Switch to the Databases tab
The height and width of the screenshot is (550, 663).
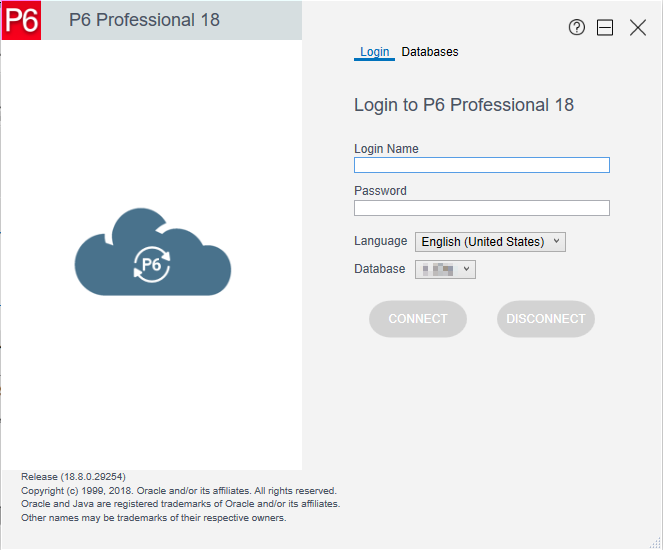pos(430,52)
